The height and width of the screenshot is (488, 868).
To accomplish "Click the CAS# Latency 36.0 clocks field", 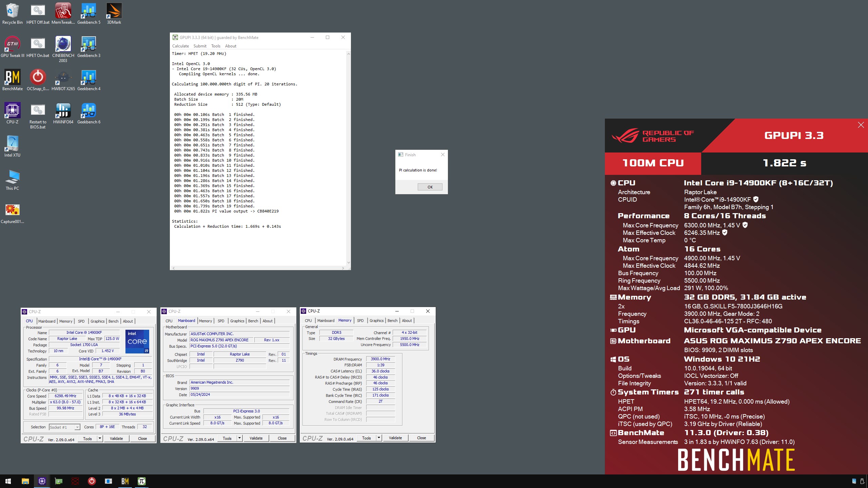I will (x=380, y=371).
